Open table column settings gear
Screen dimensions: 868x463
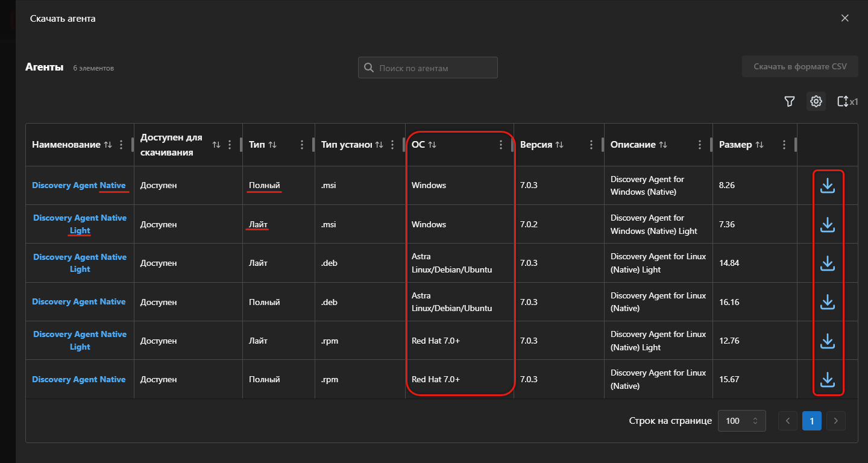point(816,102)
